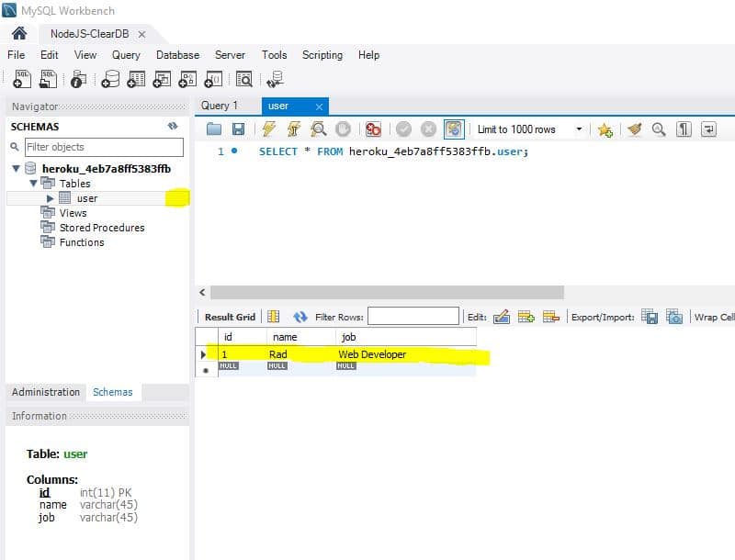Open the Scripting menu
Viewport: 735px width, 560px height.
322,55
